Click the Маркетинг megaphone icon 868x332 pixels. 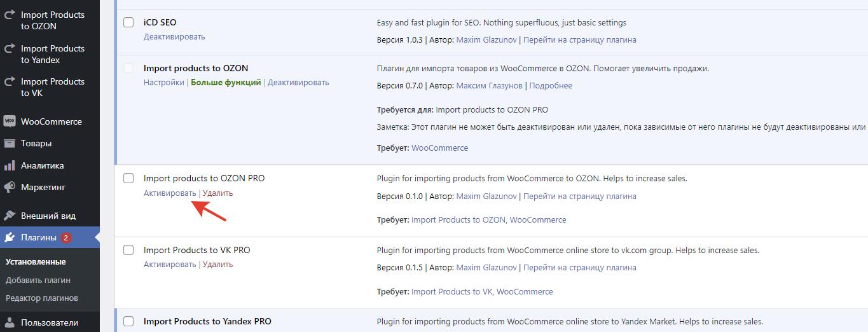point(10,188)
